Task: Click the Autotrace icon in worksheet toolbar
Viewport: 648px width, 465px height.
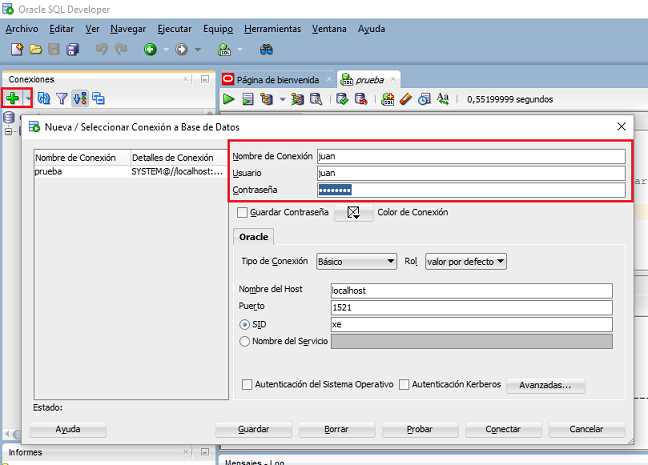Action: pyautogui.click(x=297, y=99)
